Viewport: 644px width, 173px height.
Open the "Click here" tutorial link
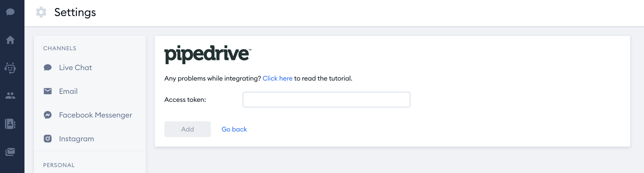click(278, 78)
